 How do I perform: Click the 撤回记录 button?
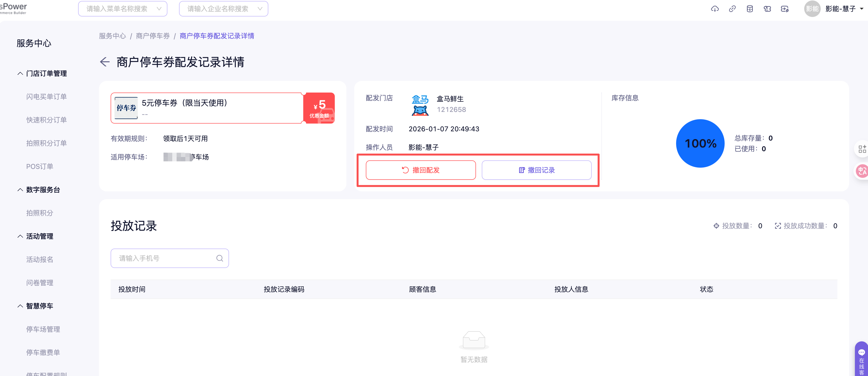tap(536, 170)
